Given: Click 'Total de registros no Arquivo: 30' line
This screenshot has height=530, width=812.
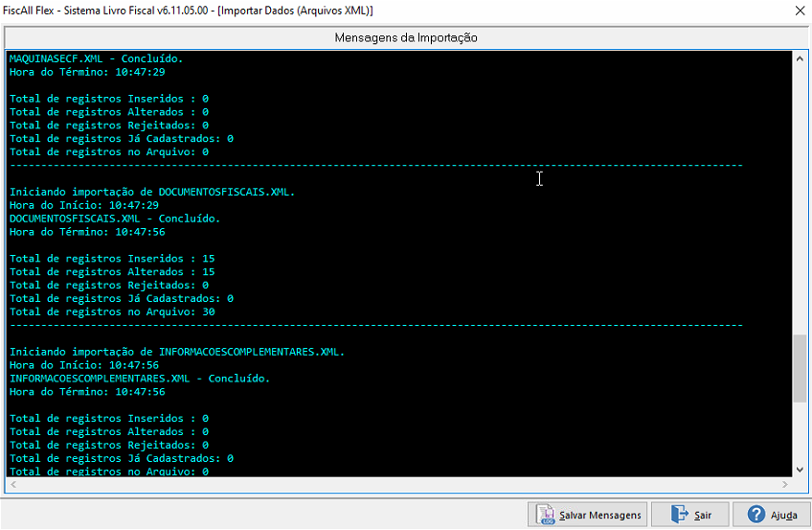Looking at the screenshot, I should coord(112,311).
